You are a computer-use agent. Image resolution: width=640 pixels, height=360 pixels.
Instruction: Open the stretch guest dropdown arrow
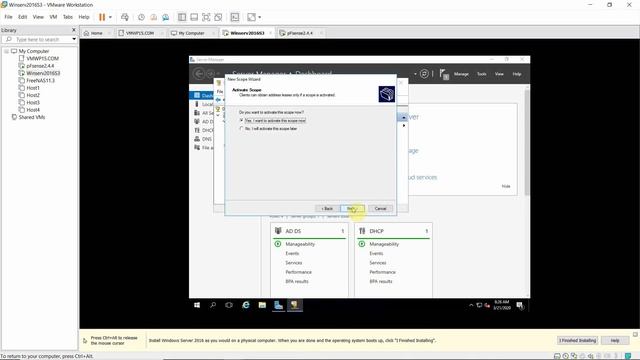click(x=260, y=17)
